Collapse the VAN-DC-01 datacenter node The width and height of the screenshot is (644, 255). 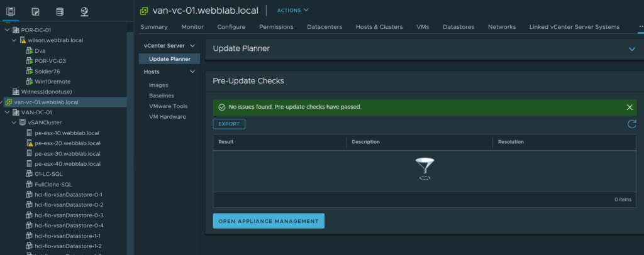(7, 112)
